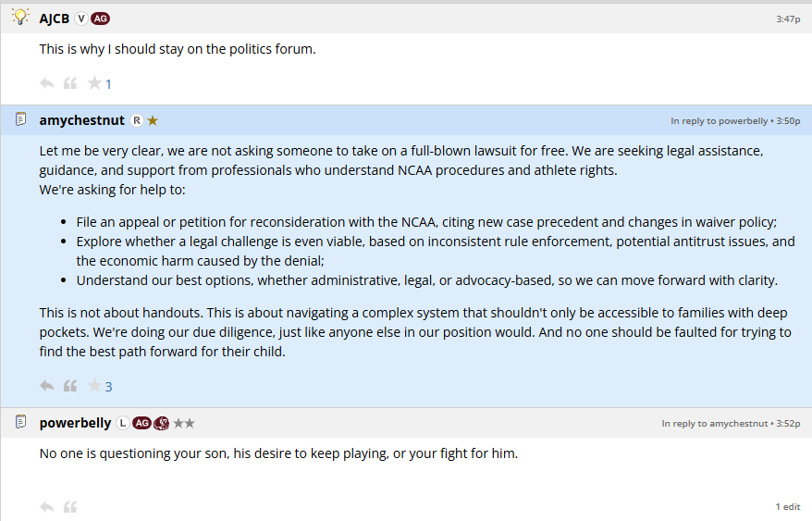Open the powerbelly user profile
Viewport: 812px width, 521px height.
click(x=75, y=423)
